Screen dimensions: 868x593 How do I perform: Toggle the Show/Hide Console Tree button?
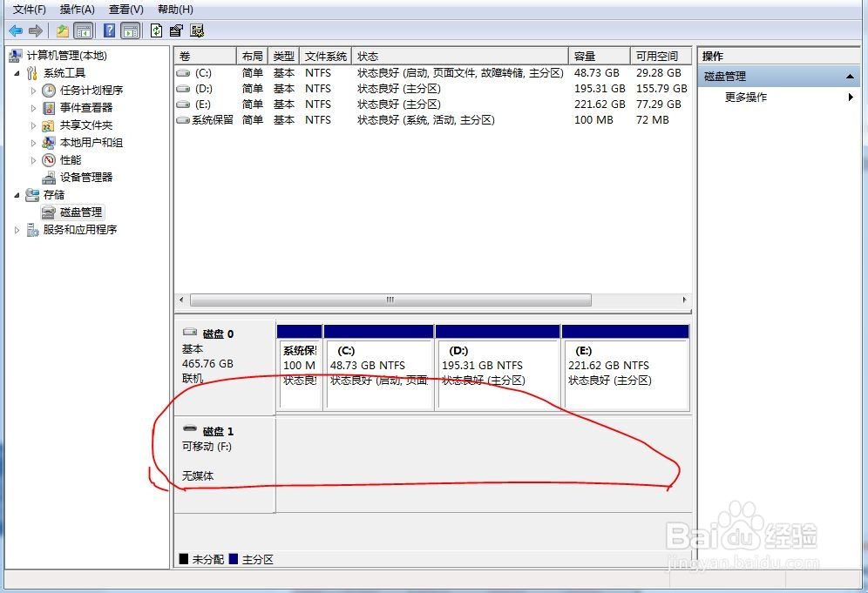click(84, 31)
